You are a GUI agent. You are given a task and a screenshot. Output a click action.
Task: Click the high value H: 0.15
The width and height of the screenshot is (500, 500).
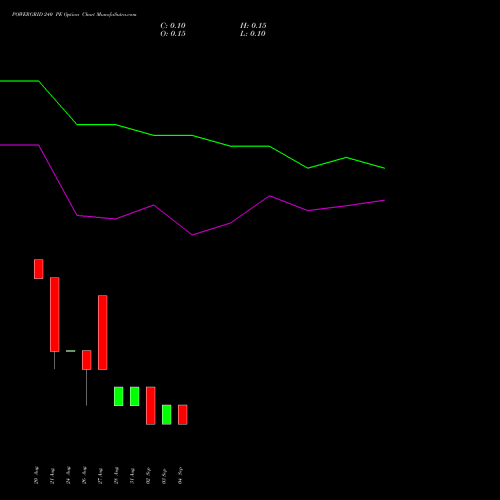[x=253, y=26]
